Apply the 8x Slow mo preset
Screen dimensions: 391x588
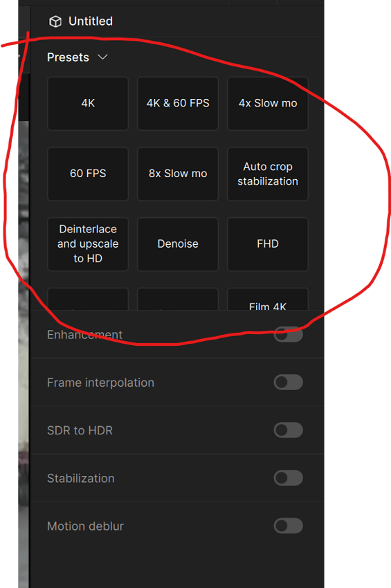[x=178, y=174]
